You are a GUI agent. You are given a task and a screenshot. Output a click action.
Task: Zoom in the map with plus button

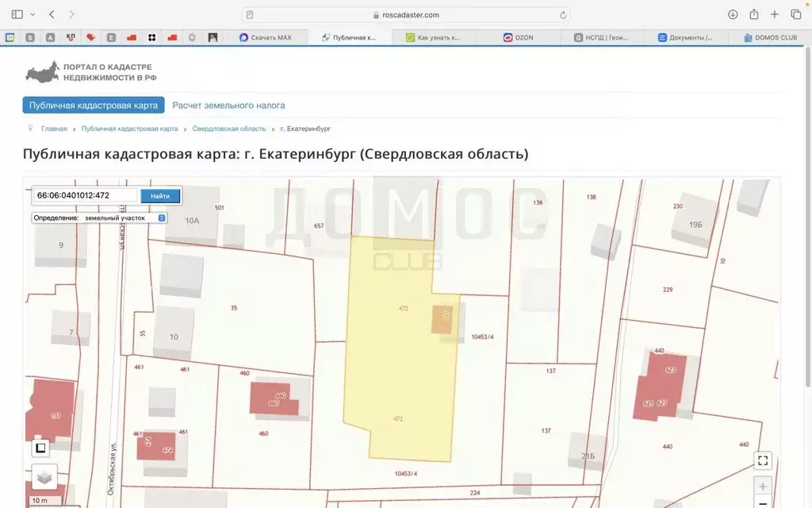762,486
